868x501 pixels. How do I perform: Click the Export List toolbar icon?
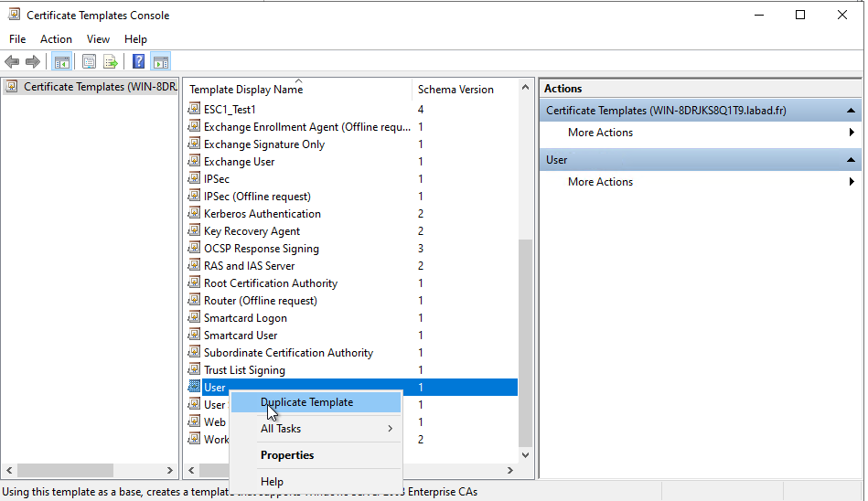[x=111, y=62]
